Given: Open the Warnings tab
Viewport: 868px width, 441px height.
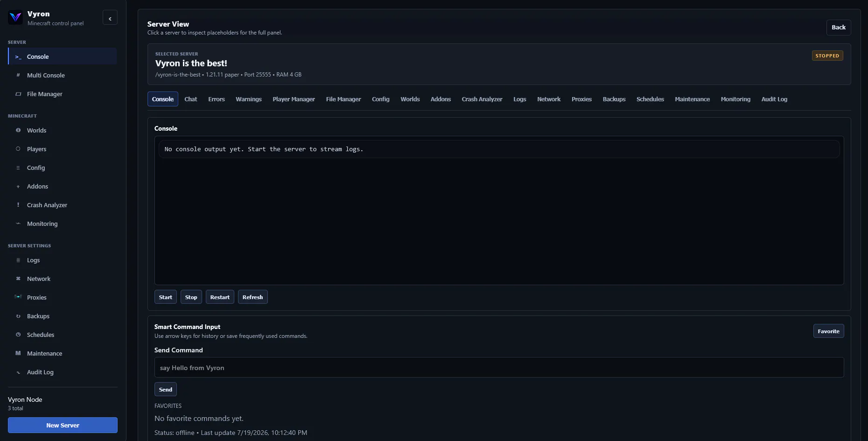Looking at the screenshot, I should click(249, 99).
